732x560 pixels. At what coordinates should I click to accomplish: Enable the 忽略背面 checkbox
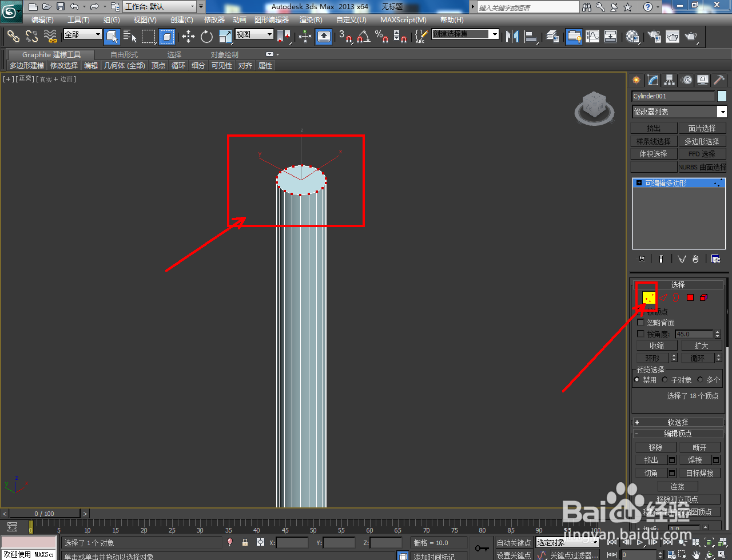640,322
